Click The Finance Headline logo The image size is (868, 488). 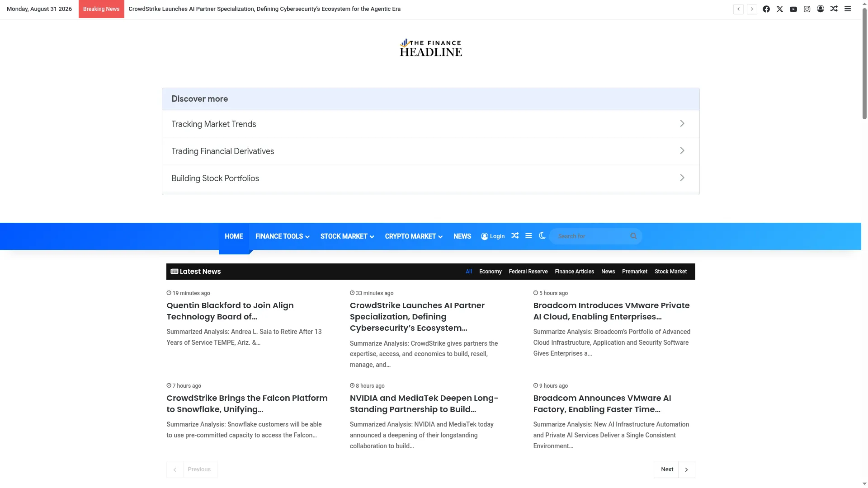click(x=430, y=48)
